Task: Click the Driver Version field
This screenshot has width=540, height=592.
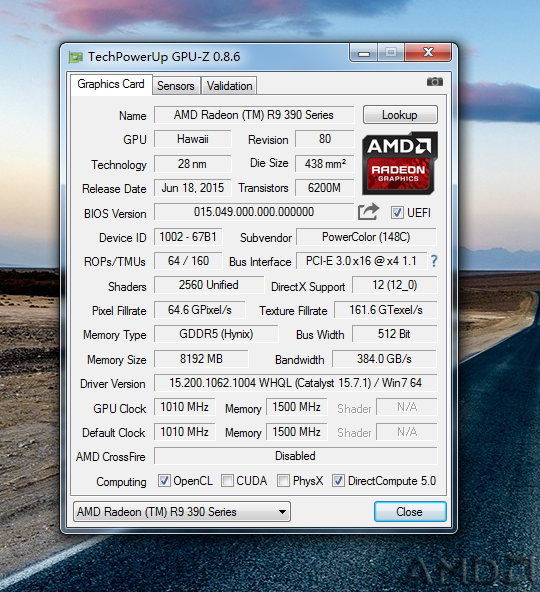Action: click(295, 383)
